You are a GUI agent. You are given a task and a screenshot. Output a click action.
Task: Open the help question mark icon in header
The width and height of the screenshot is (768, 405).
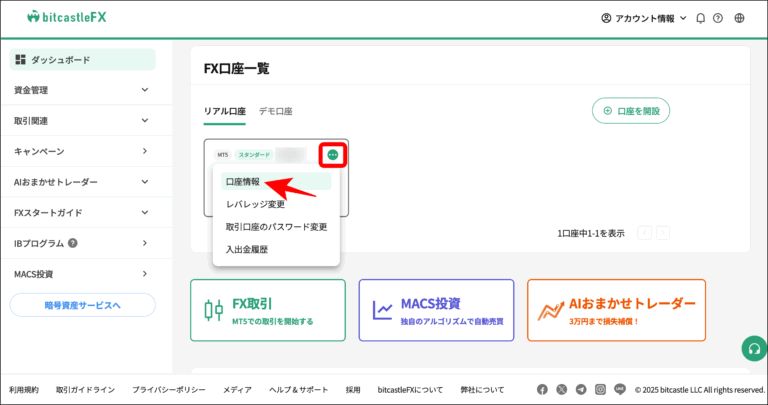tap(718, 19)
